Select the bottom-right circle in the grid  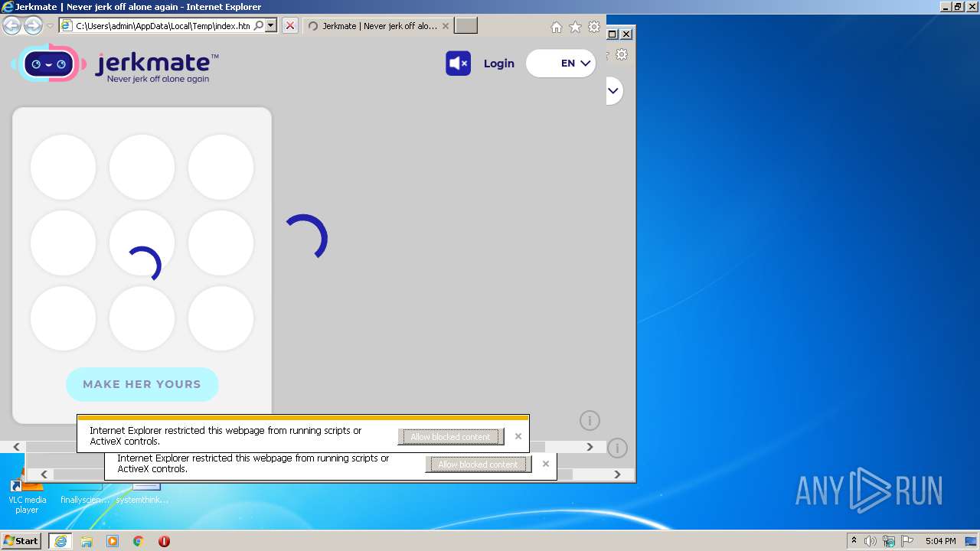[x=220, y=318]
